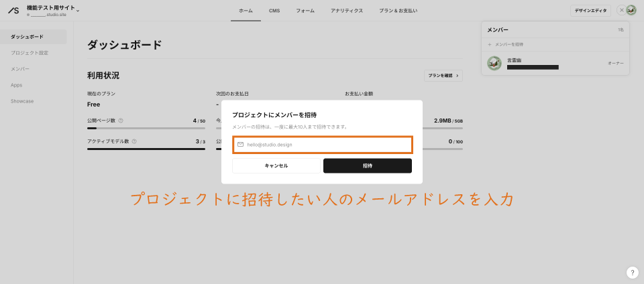Open the CMS tab
The image size is (644, 284).
274,11
